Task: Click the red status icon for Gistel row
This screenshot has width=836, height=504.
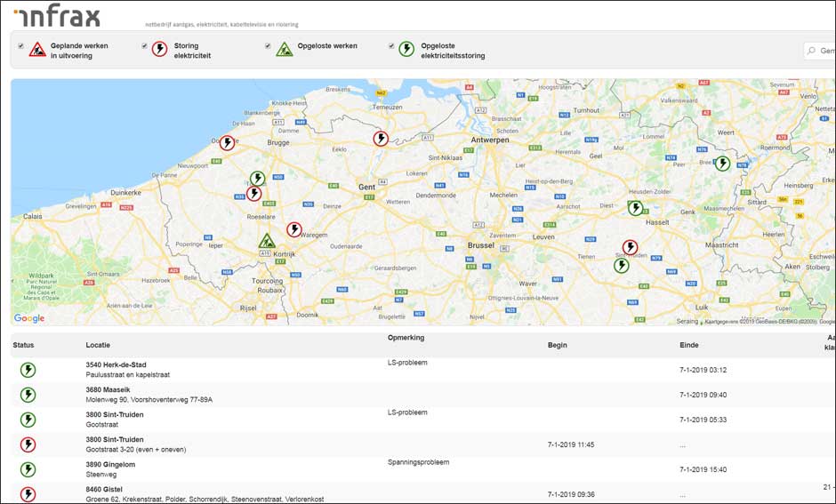Action: coord(28,494)
